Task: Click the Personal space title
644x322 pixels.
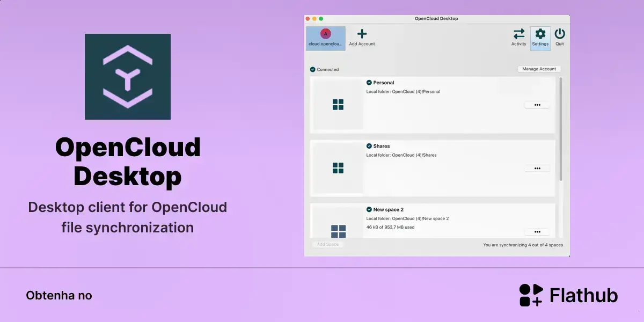Action: (384, 83)
